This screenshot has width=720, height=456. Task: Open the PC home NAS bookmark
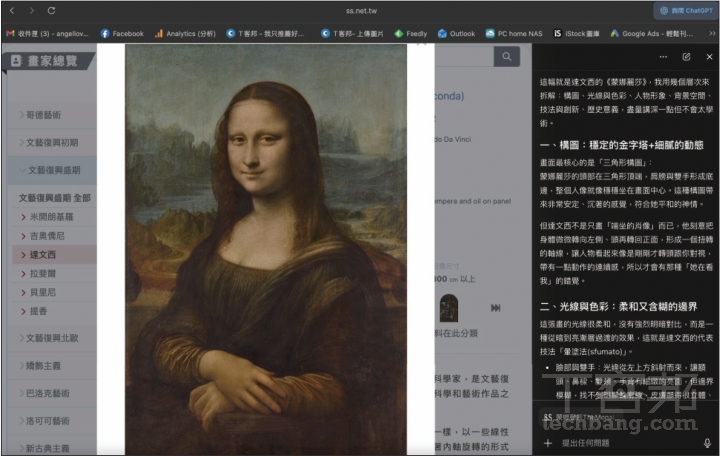click(514, 34)
